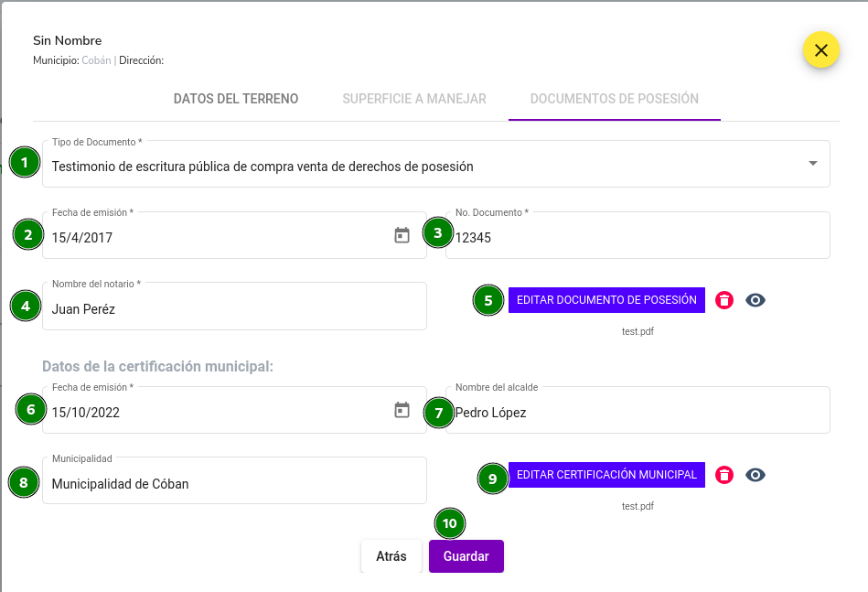Image resolution: width=868 pixels, height=592 pixels.
Task: Expand the Tipo de Documento dropdown arrow
Action: pyautogui.click(x=812, y=164)
